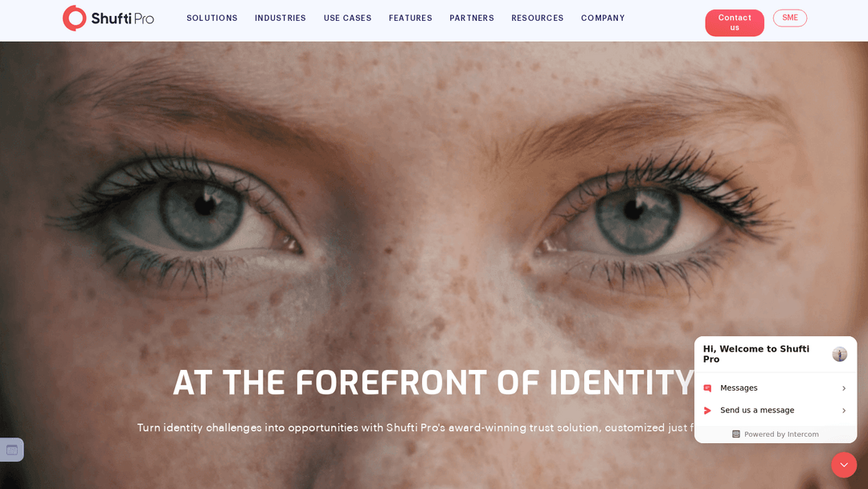
Task: Open the Industries menu
Action: click(280, 18)
